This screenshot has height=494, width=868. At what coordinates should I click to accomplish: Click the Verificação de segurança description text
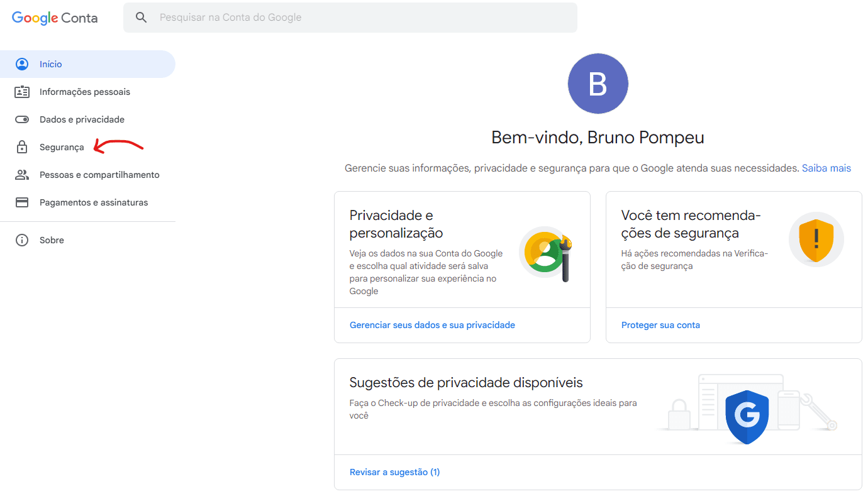point(694,260)
